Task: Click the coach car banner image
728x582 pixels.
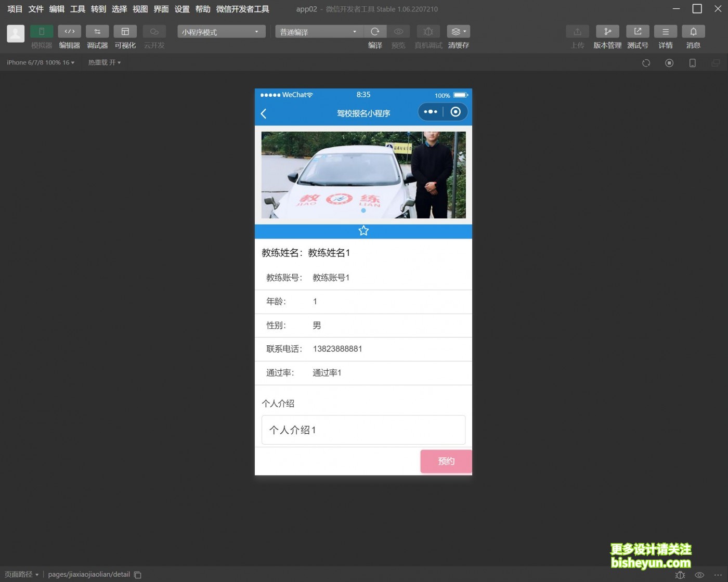Action: (363, 175)
